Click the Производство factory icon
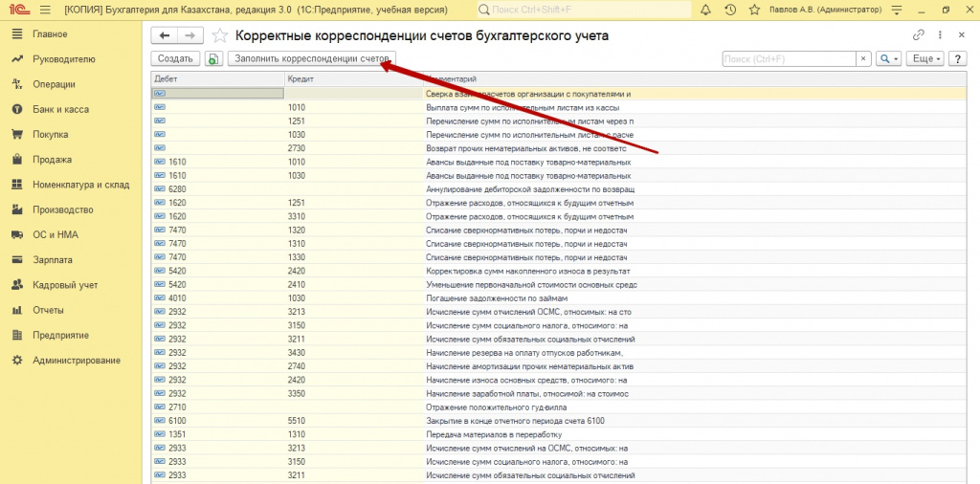This screenshot has height=484, width=980. (17, 209)
